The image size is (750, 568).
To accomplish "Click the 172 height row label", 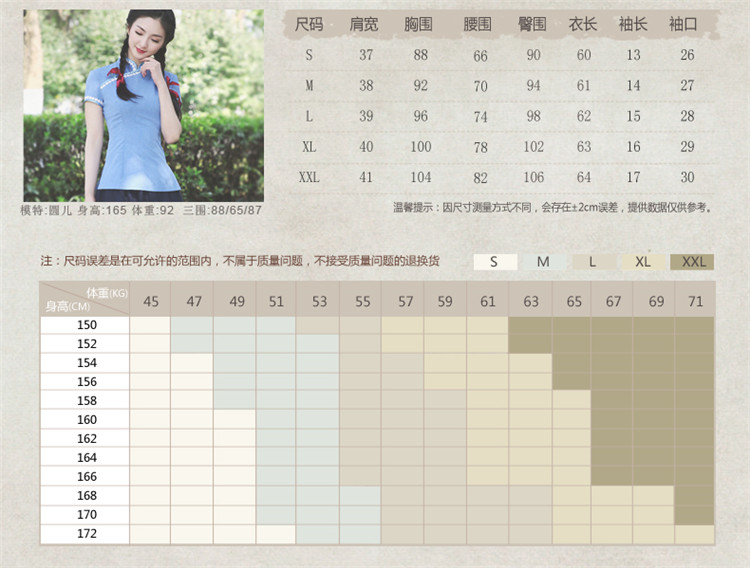I will 87,534.
